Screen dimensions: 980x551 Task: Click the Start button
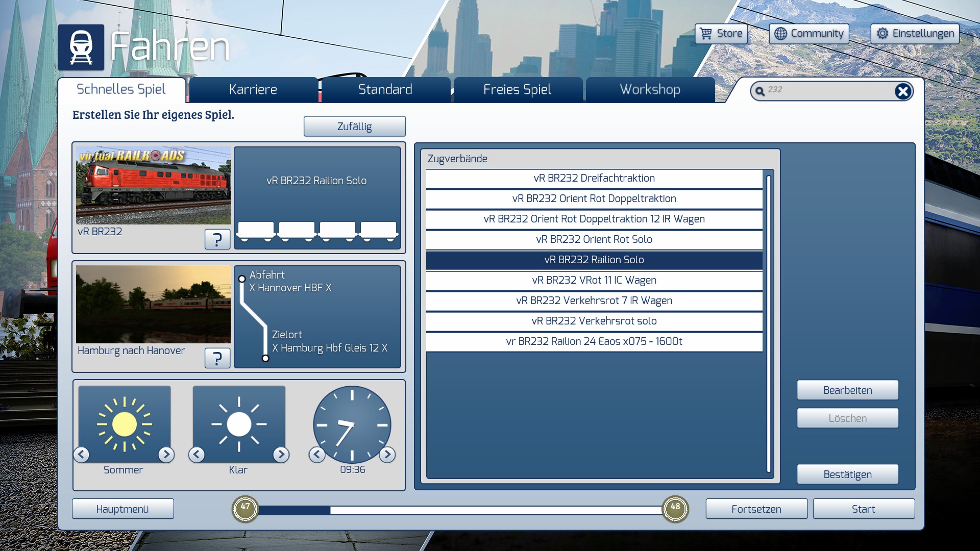(x=863, y=509)
